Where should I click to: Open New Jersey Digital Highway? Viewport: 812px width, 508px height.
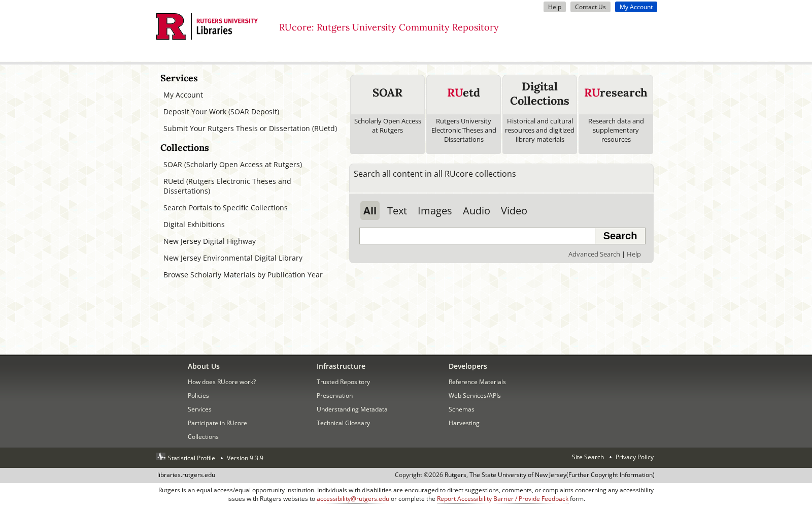(x=210, y=241)
